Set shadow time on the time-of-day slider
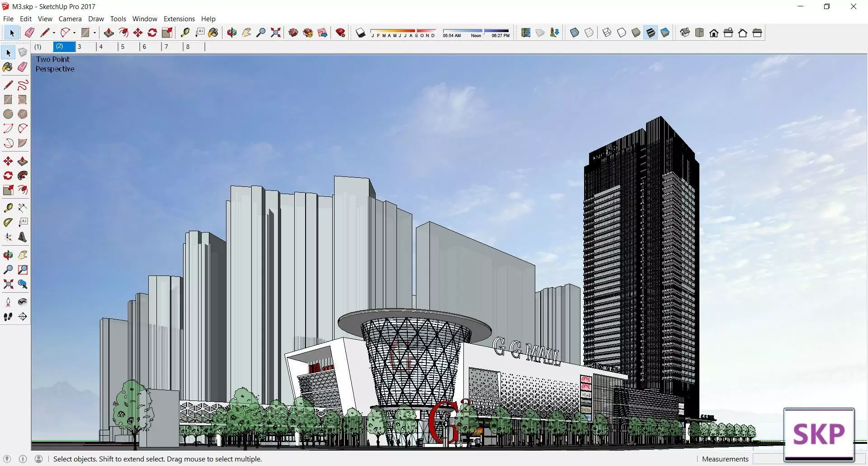Image resolution: width=868 pixels, height=466 pixels. pos(476,33)
